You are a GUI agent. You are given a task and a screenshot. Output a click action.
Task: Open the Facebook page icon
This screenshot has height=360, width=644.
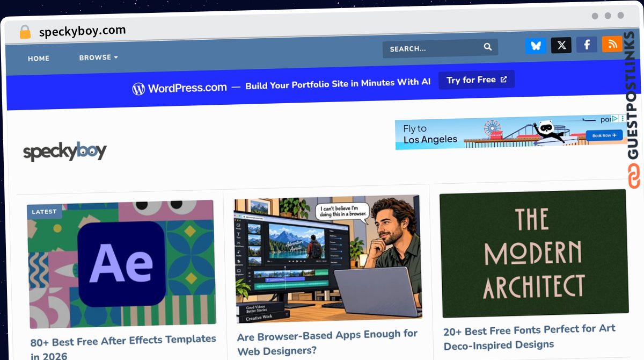coord(587,45)
